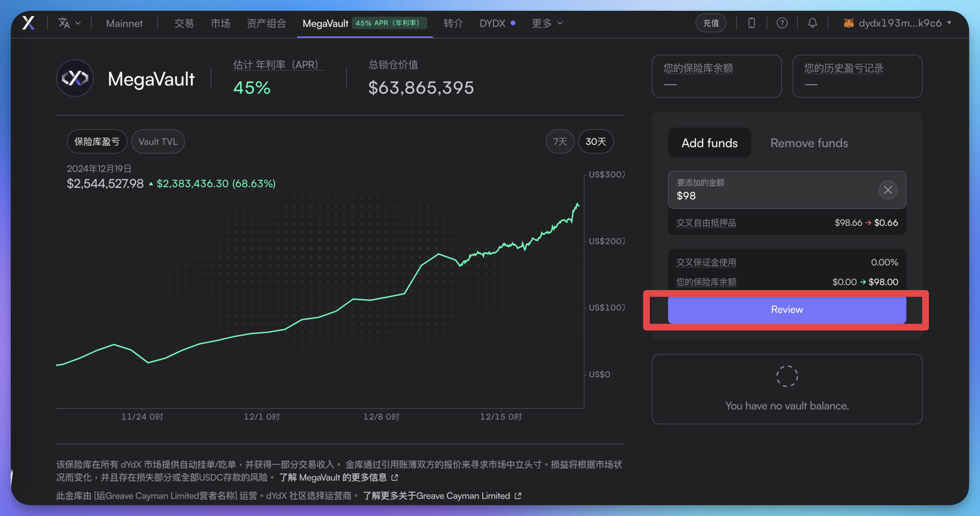Open the mobile device icon

[752, 23]
